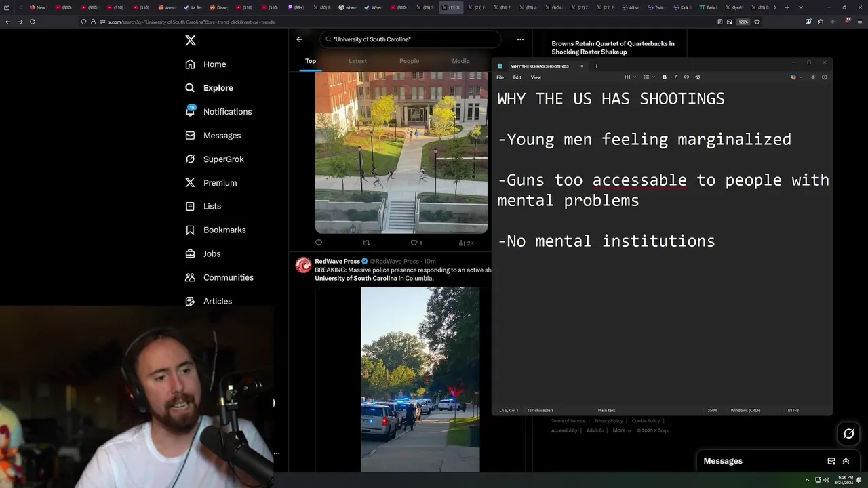868x488 pixels.
Task: Like the campus video post
Action: tap(416, 243)
